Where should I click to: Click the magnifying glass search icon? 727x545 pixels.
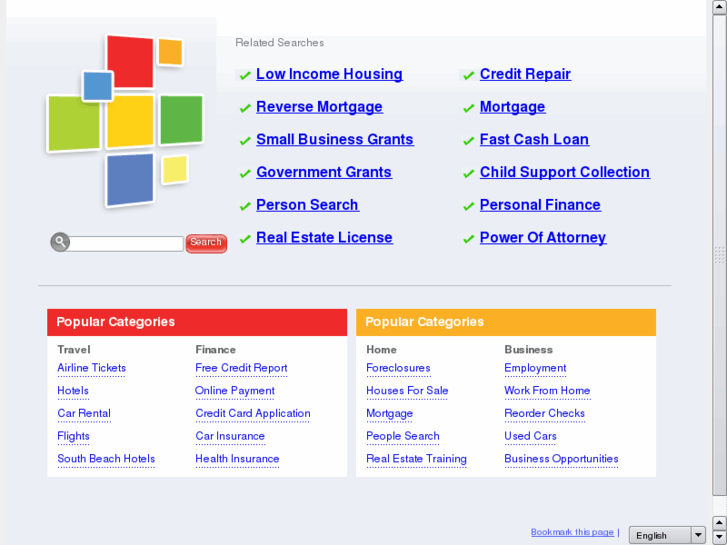pos(60,242)
